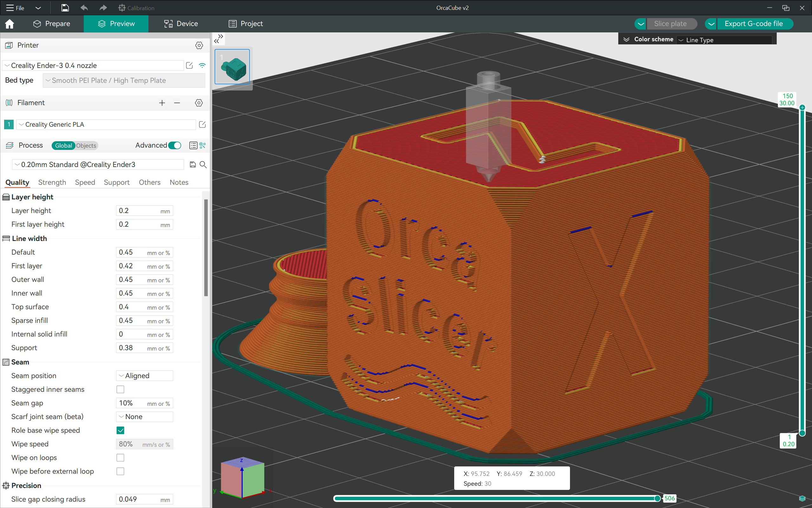Viewport: 812px width, 508px height.
Task: Click the vertical layer slider bottom handle
Action: 802,433
